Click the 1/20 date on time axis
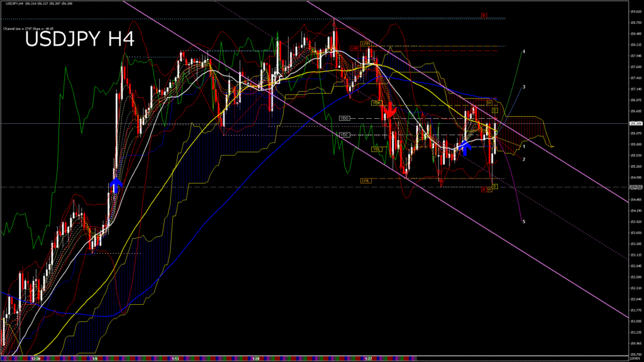 point(255,359)
